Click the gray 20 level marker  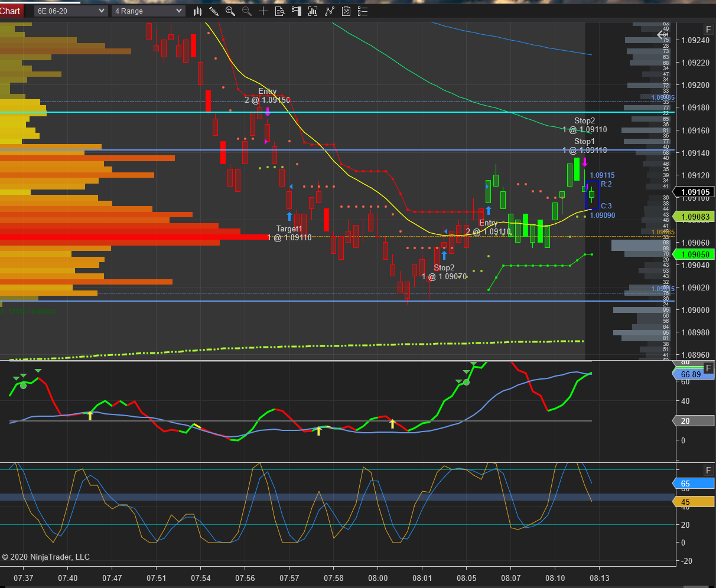[693, 421]
